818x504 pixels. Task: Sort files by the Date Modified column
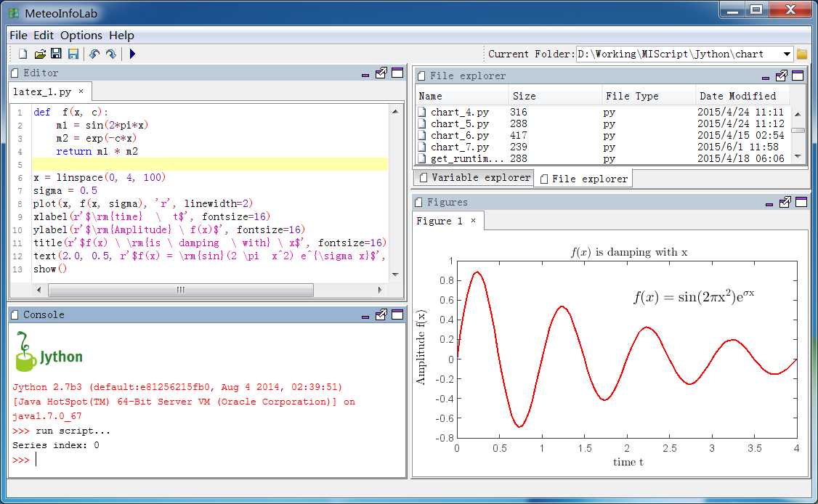737,96
